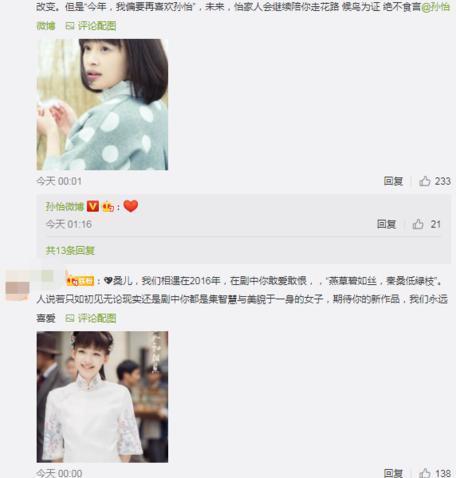Viewport: 456px width, 478px height.
Task: Like the comment with 138 likes
Action: [x=425, y=473]
